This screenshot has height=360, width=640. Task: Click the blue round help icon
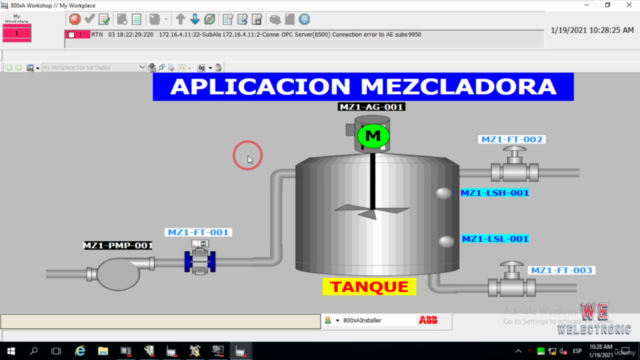tap(304, 19)
